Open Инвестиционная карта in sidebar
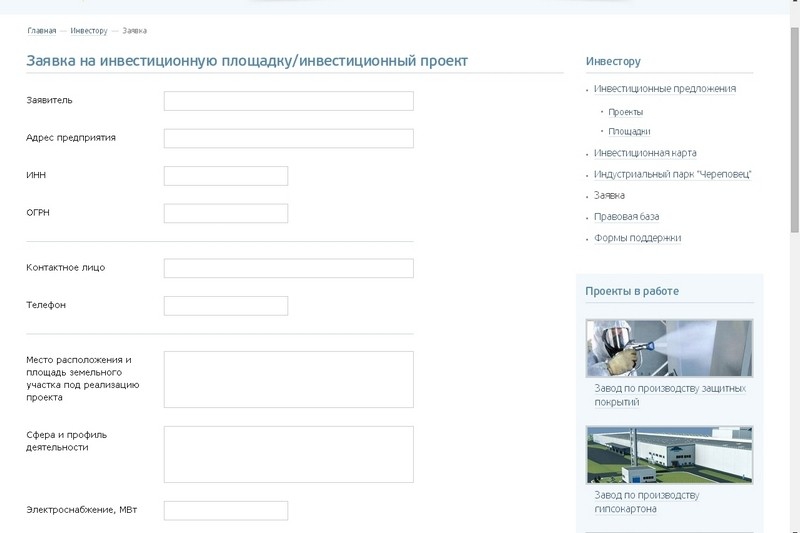800x533 pixels. pyautogui.click(x=644, y=153)
